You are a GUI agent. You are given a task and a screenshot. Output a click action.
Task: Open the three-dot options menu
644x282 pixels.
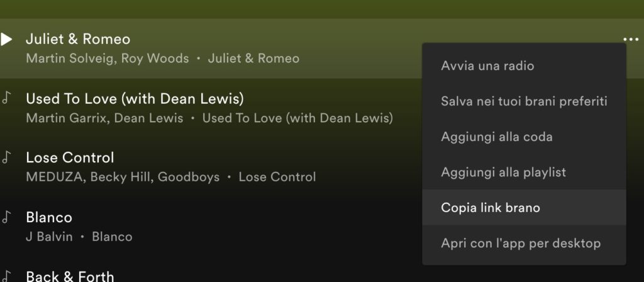click(630, 39)
